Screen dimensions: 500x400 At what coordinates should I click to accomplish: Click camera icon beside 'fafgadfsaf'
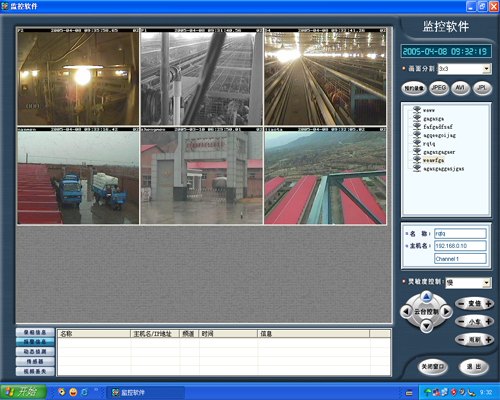pos(417,126)
